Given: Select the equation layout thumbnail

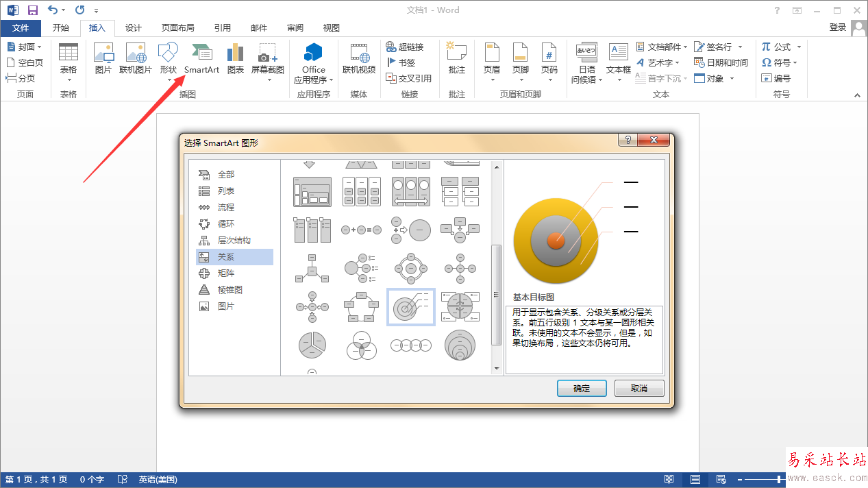Looking at the screenshot, I should [x=362, y=230].
